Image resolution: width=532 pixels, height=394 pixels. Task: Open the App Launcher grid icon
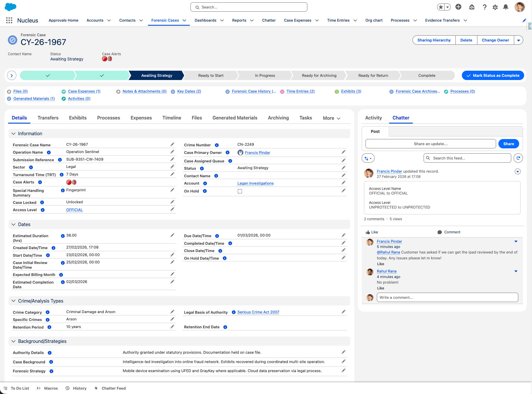(9, 20)
